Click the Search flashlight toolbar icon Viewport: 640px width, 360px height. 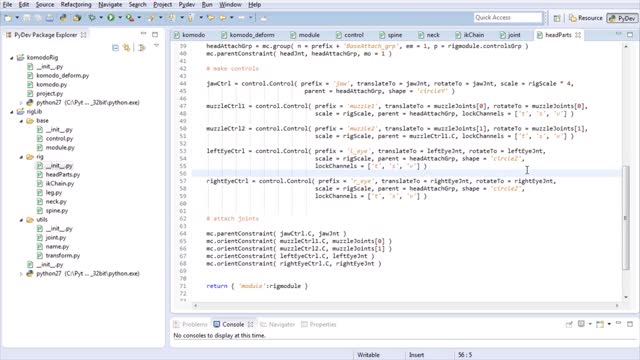[151, 18]
